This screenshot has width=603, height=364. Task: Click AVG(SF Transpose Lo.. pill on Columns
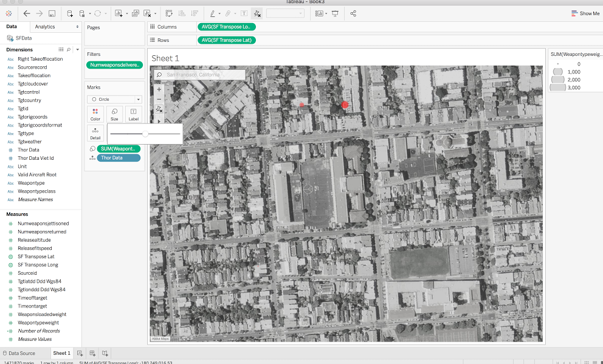pyautogui.click(x=227, y=27)
